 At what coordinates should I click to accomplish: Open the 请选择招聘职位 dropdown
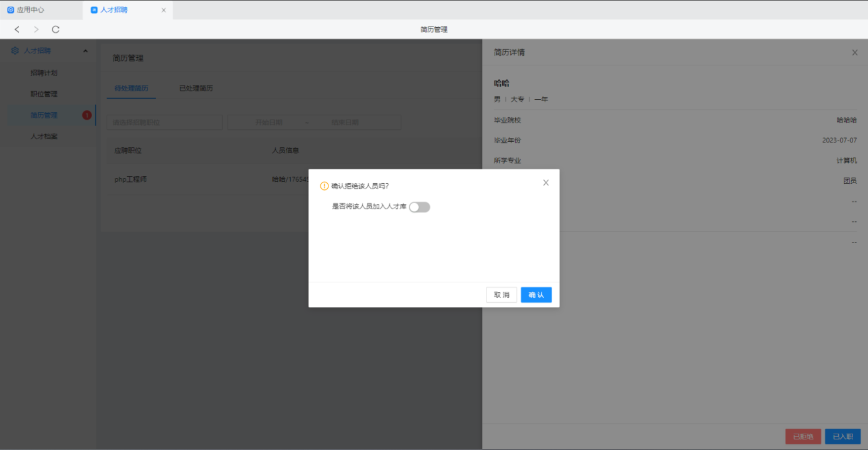(165, 123)
